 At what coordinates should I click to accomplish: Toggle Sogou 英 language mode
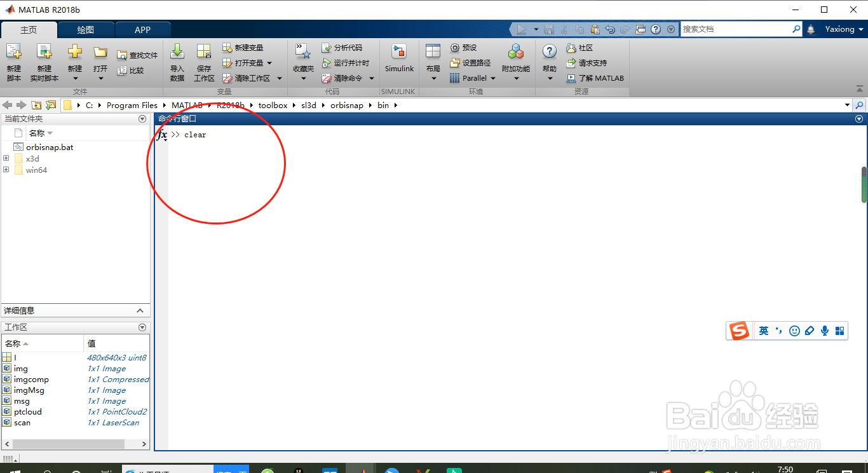tap(764, 331)
